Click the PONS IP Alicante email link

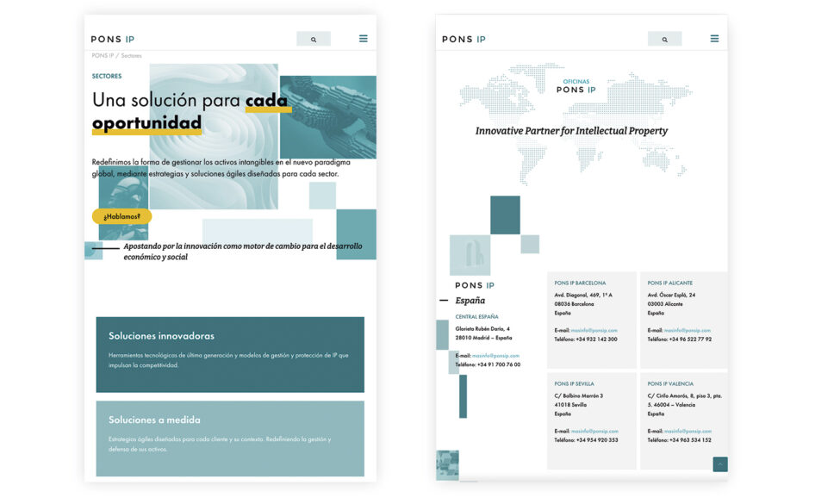[x=687, y=330]
